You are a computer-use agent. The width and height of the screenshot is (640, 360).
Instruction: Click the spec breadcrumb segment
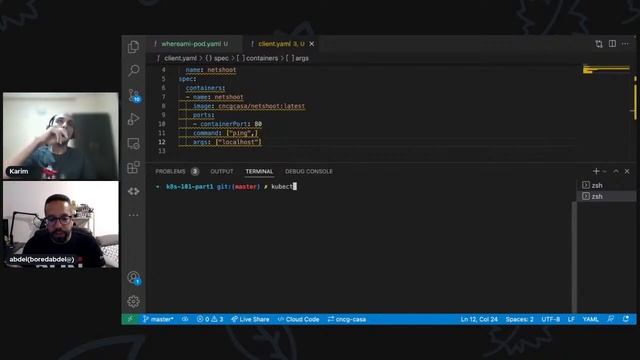tap(217, 58)
